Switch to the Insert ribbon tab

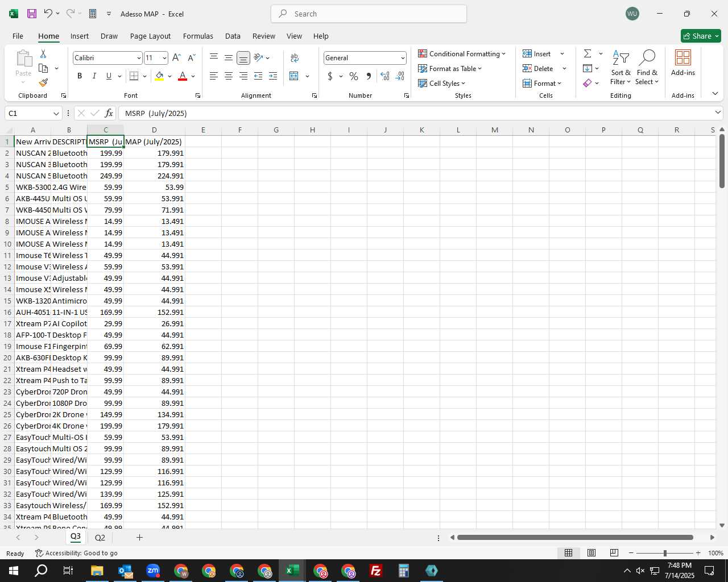pos(80,36)
